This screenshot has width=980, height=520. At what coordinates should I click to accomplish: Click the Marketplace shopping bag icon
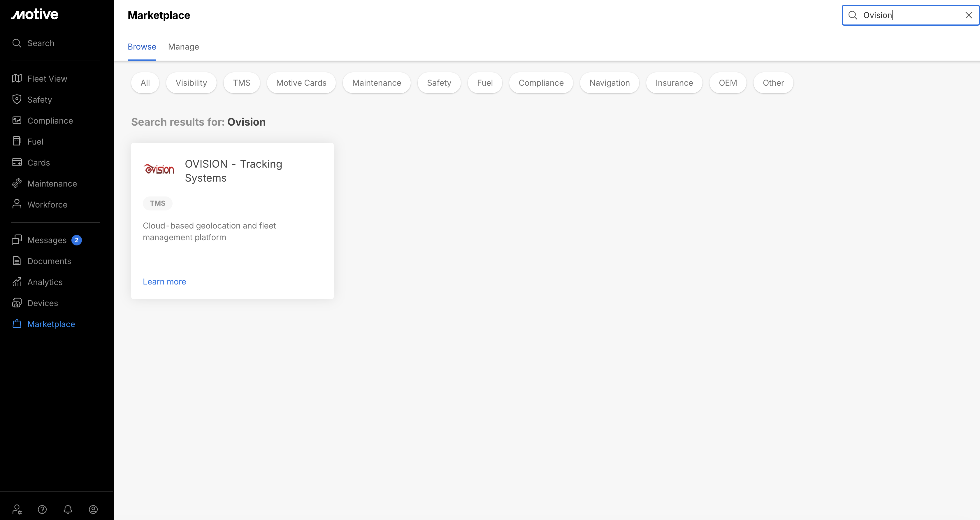click(x=17, y=324)
